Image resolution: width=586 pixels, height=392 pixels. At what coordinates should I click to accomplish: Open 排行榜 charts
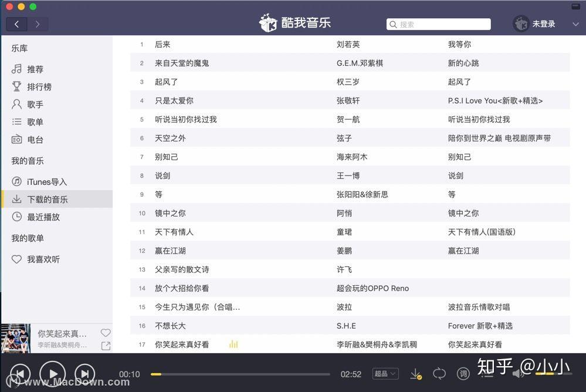[39, 87]
